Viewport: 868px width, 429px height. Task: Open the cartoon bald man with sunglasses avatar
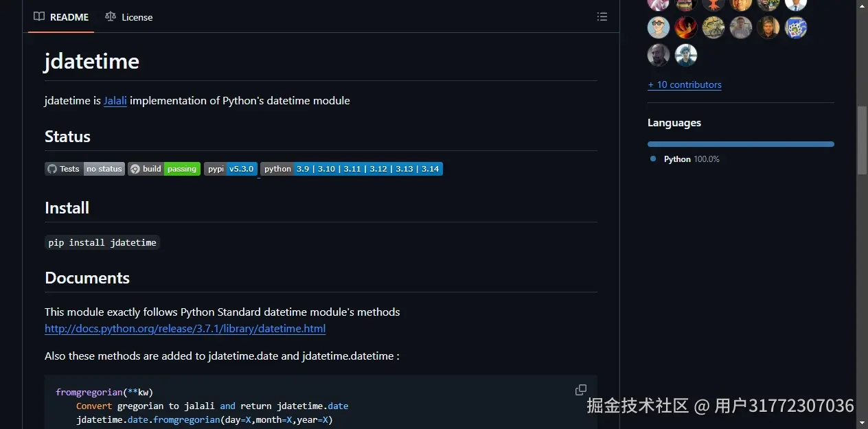pos(659,27)
